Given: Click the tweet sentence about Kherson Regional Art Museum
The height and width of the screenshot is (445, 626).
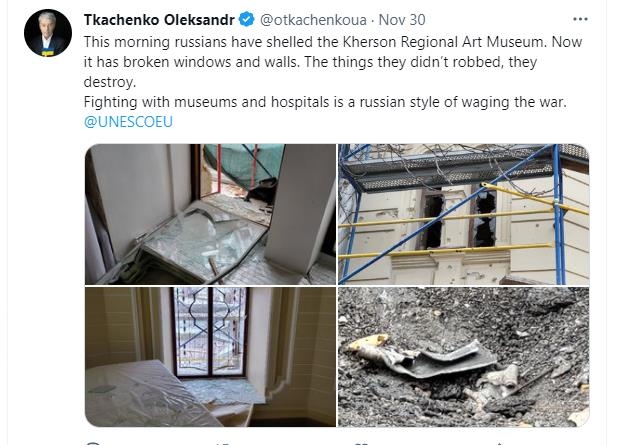Looking at the screenshot, I should click(x=315, y=42).
